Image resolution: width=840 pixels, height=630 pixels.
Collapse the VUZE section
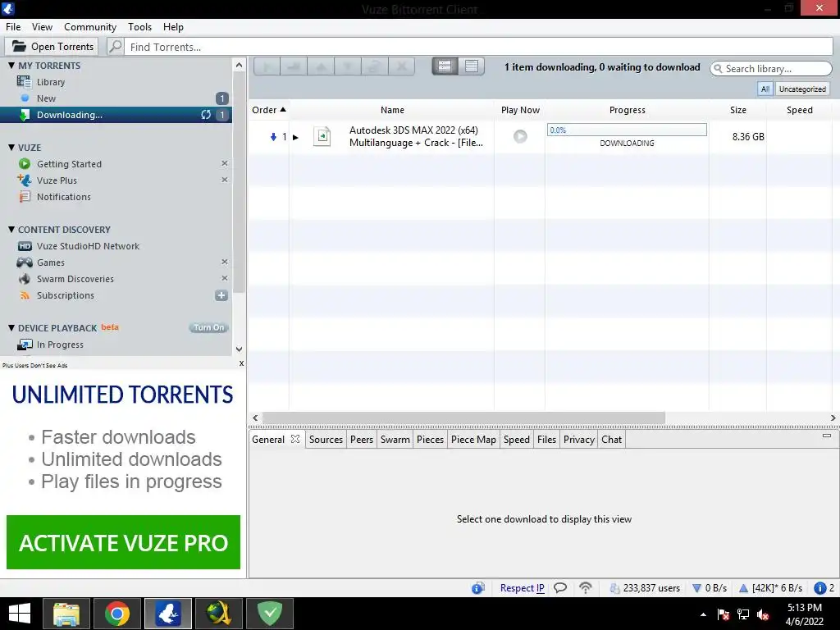[x=11, y=148]
